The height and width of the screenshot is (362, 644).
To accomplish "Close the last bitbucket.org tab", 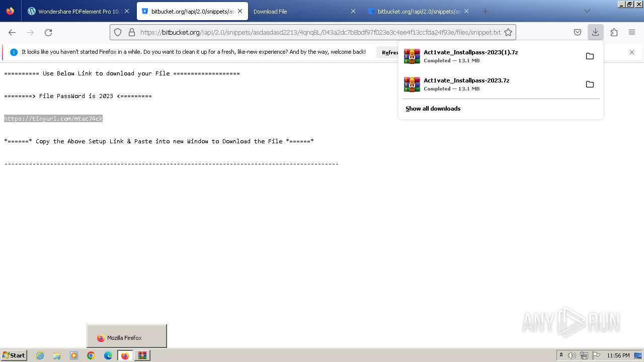I will [466, 11].
